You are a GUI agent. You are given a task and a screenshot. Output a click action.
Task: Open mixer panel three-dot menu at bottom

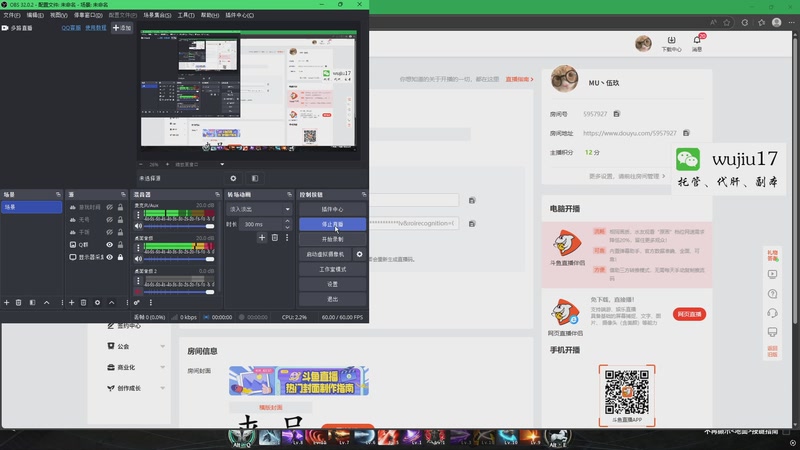(151, 303)
